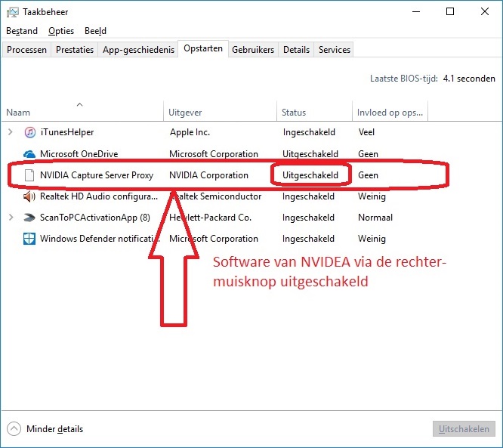
Task: Switch to the Processen tab
Action: coord(26,50)
